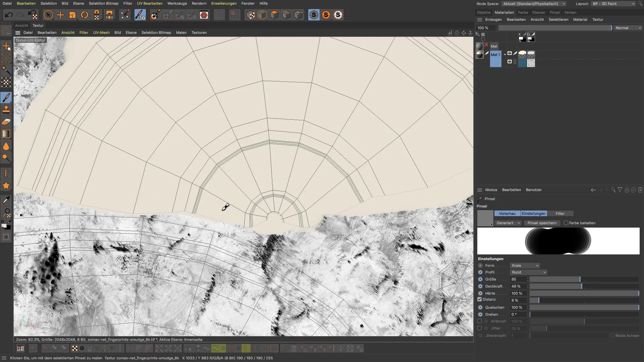The width and height of the screenshot is (644, 362).
Task: Select the rectangle selection tool
Action: click(x=6, y=58)
